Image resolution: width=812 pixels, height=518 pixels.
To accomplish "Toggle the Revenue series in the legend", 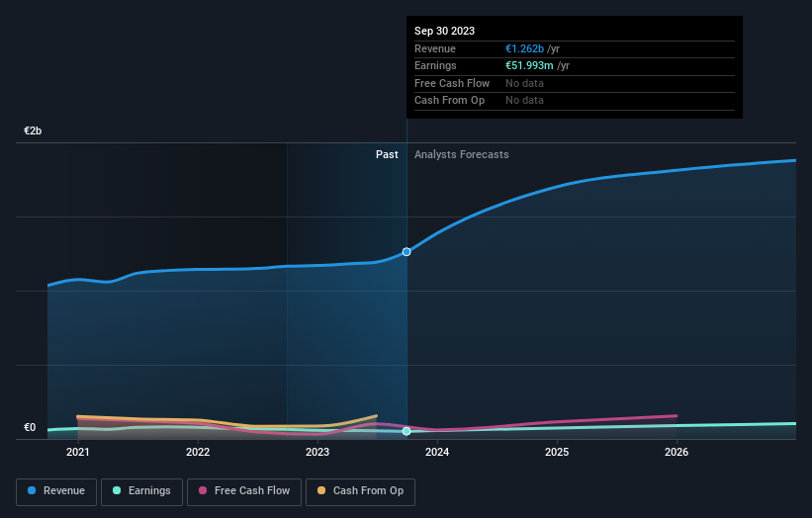I will click(x=56, y=491).
